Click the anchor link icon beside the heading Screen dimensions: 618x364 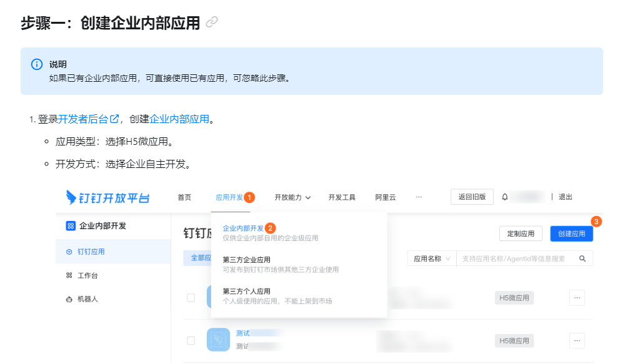pos(212,22)
